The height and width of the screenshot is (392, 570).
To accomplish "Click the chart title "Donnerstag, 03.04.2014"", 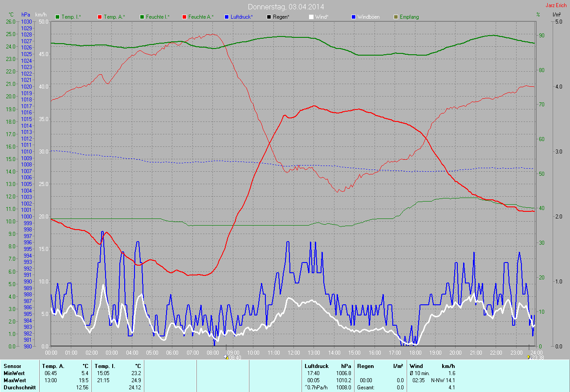I will pyautogui.click(x=286, y=7).
